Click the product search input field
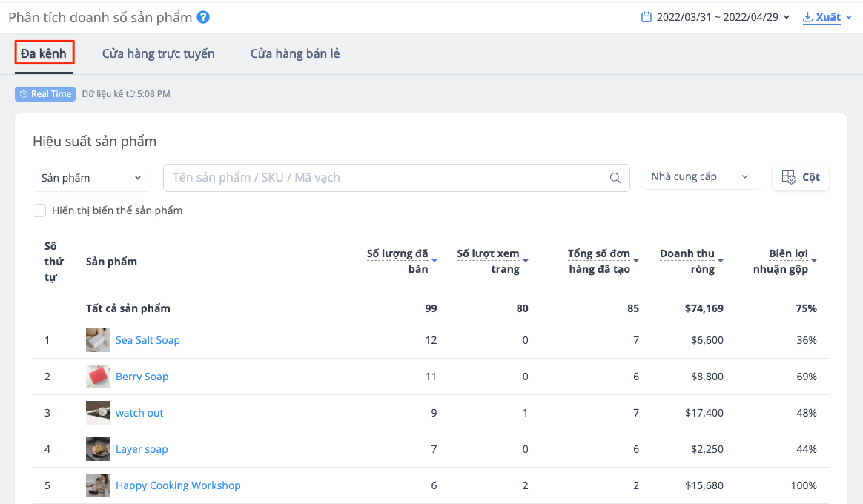Image resolution: width=863 pixels, height=504 pixels. point(371,177)
